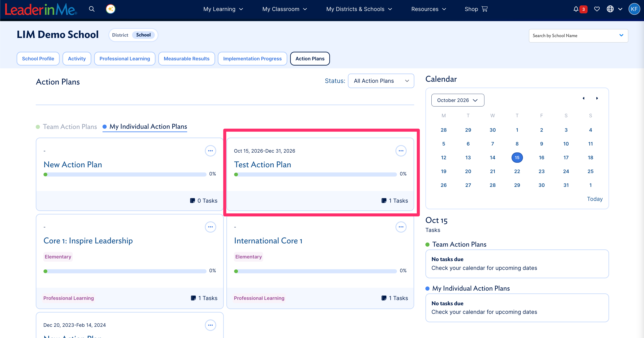Open options for Dec 20, 2023 plan
This screenshot has width=644, height=338.
210,325
